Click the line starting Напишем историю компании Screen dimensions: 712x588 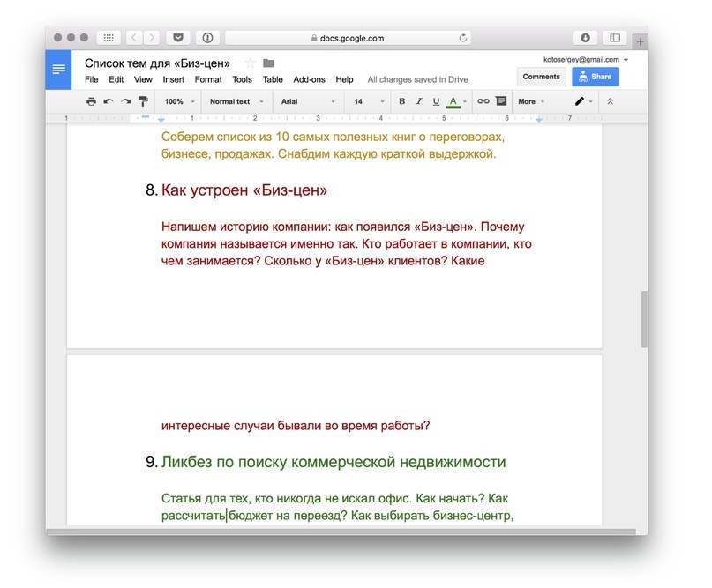(343, 227)
